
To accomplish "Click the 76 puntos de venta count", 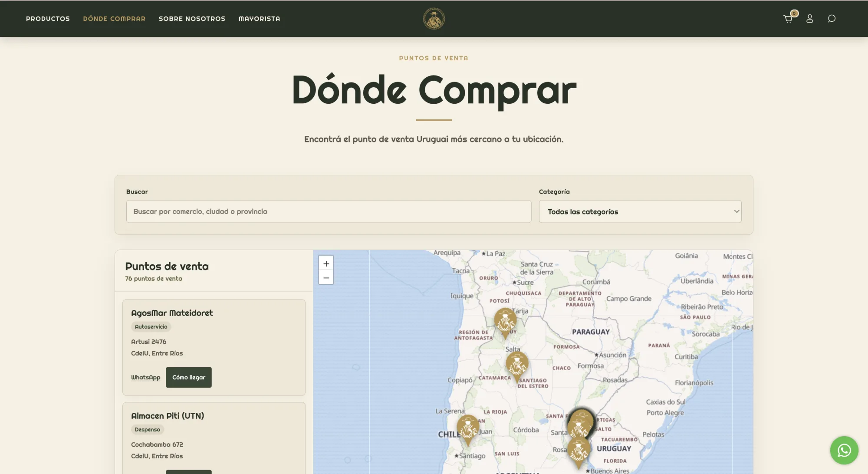I will (x=153, y=279).
